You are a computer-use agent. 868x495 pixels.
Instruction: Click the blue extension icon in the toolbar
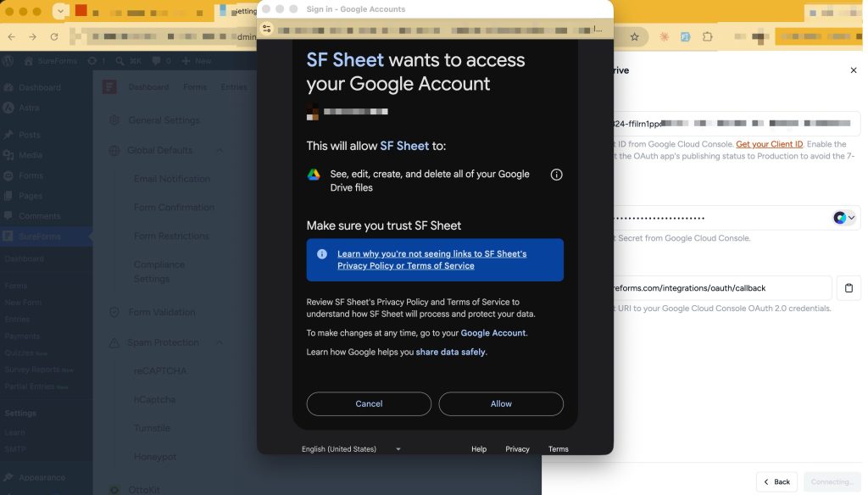point(685,36)
